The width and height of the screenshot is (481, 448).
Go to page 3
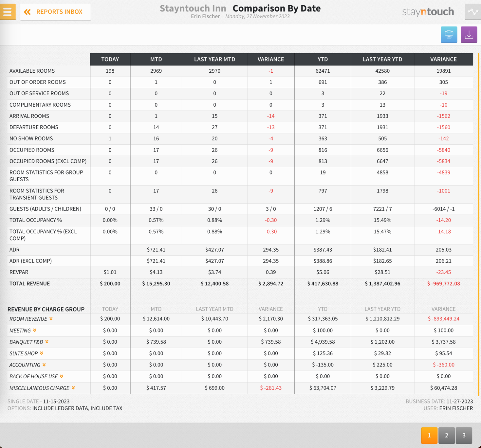coord(464,435)
